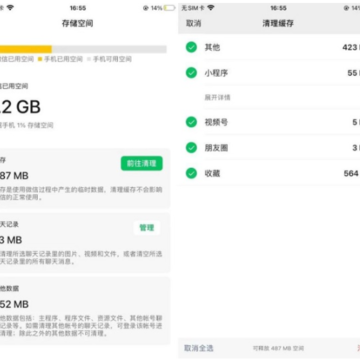Untick the 收藏 checkbox
The height and width of the screenshot is (360, 360).
click(x=191, y=173)
